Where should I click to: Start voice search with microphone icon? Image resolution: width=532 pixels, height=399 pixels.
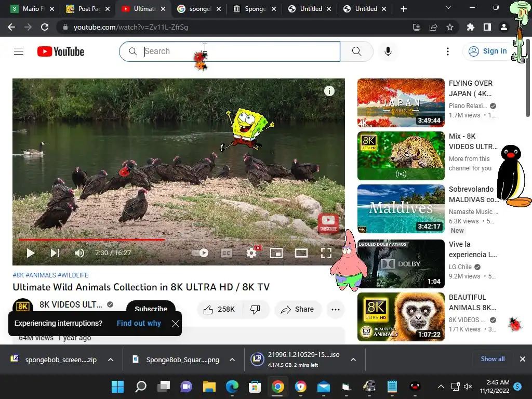coord(388,51)
